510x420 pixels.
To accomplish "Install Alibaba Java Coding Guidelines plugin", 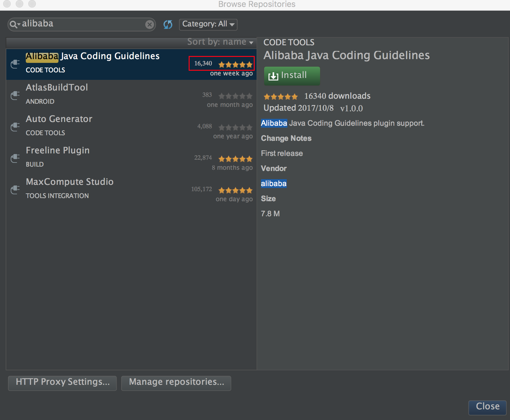I will pos(292,76).
